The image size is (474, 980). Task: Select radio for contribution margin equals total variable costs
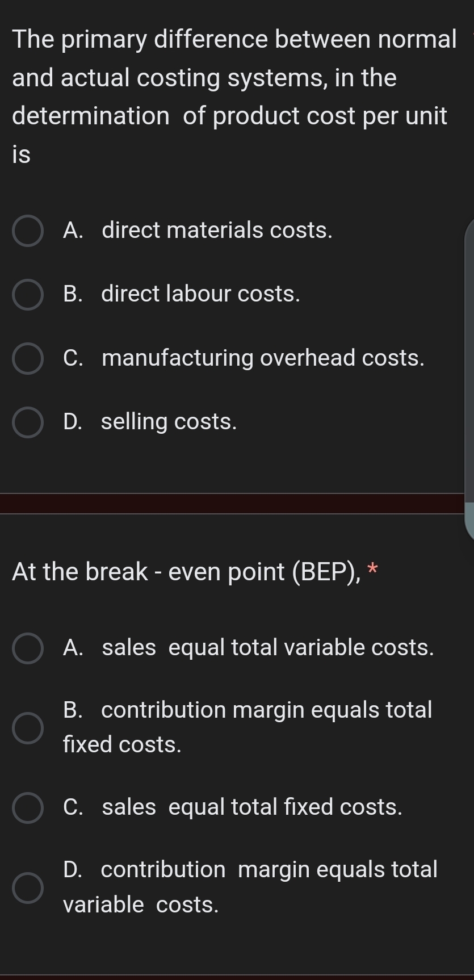(28, 888)
